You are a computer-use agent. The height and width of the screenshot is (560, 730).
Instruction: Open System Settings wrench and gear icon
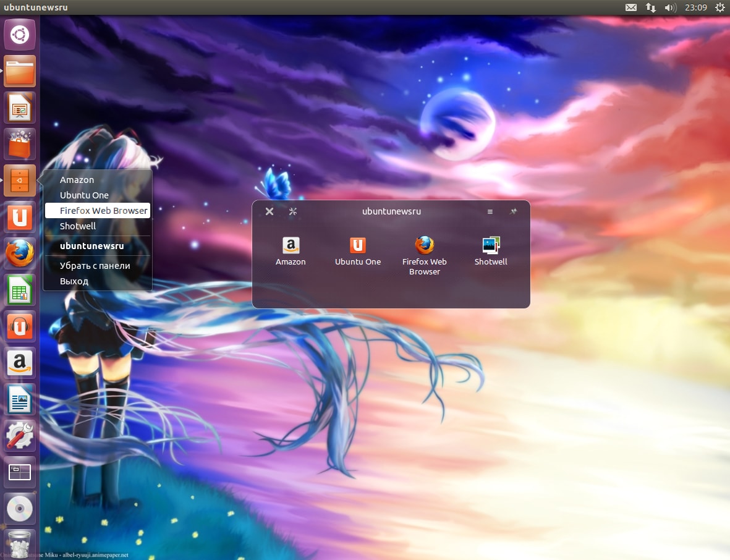pos(20,436)
